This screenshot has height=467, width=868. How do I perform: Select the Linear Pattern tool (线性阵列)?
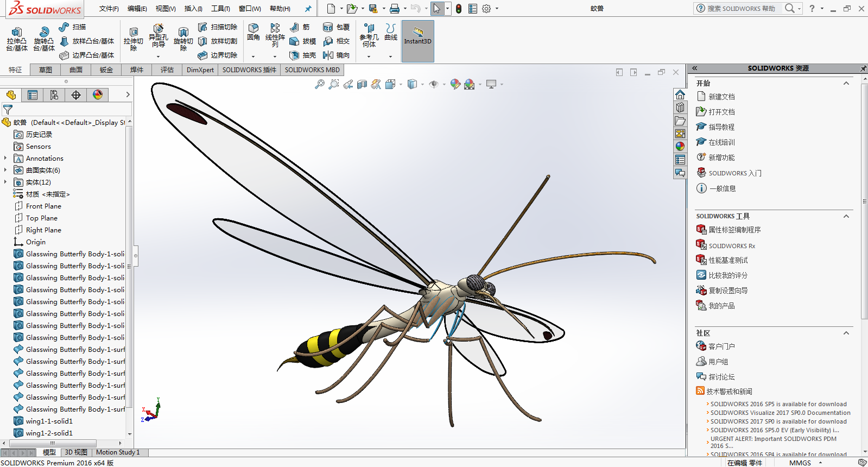click(275, 35)
